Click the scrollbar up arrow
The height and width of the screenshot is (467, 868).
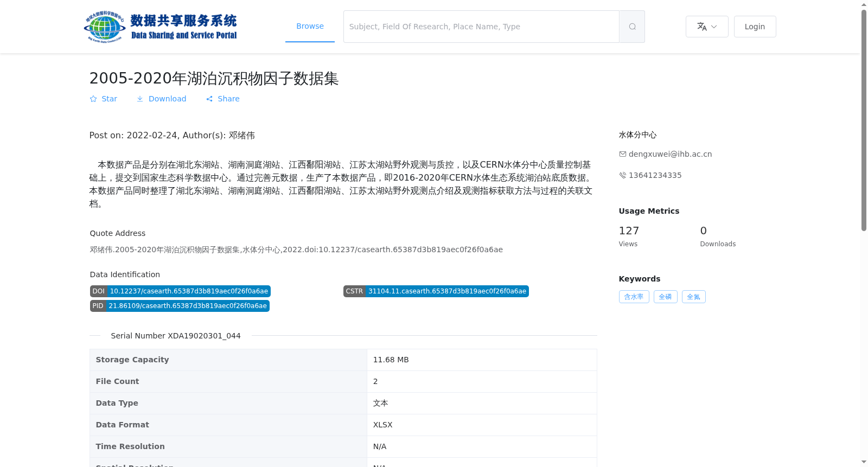(x=864, y=4)
